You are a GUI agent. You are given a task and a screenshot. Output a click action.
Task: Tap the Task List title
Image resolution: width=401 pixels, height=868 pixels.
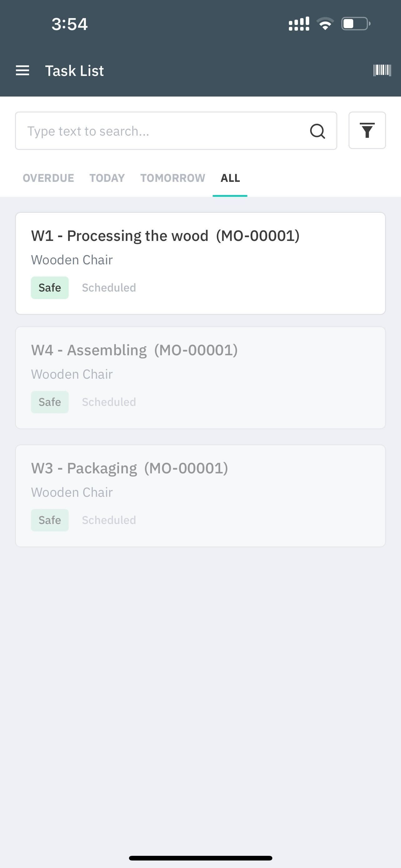(x=74, y=71)
